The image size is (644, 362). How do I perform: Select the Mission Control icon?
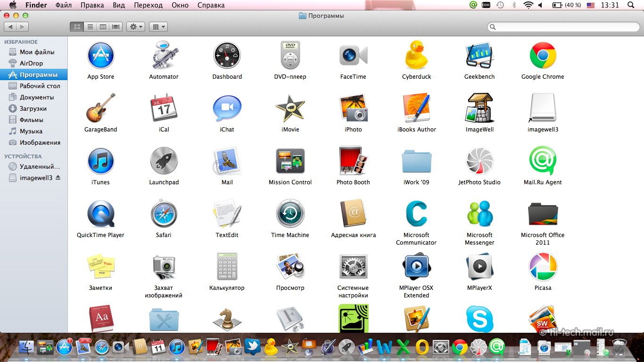290,161
